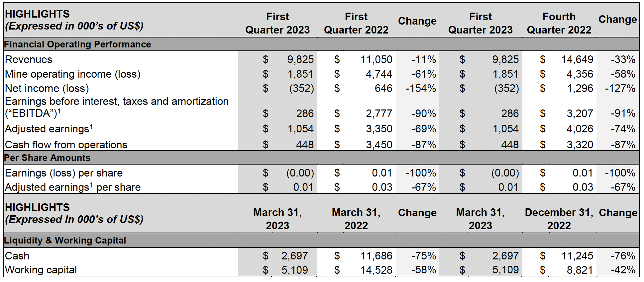Image resolution: width=644 pixels, height=282 pixels.
Task: Click the Liquidity & Working Capital header
Action: pos(65,241)
